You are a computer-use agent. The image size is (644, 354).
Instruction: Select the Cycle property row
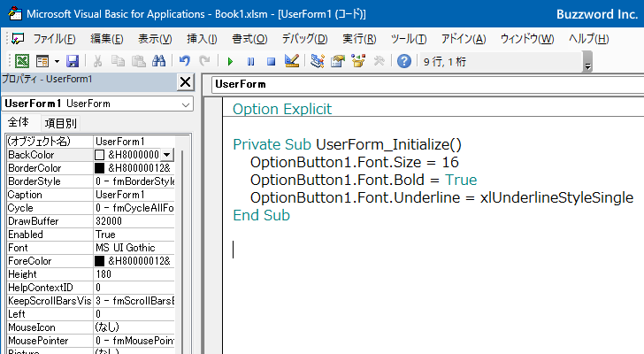click(x=90, y=208)
